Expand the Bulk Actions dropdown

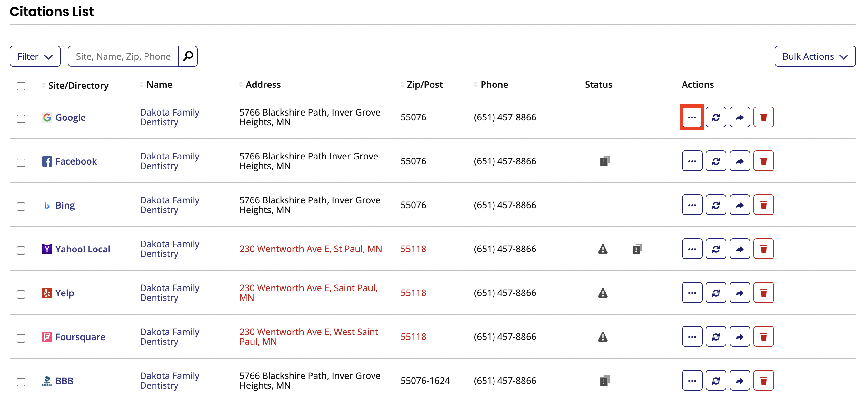[815, 56]
